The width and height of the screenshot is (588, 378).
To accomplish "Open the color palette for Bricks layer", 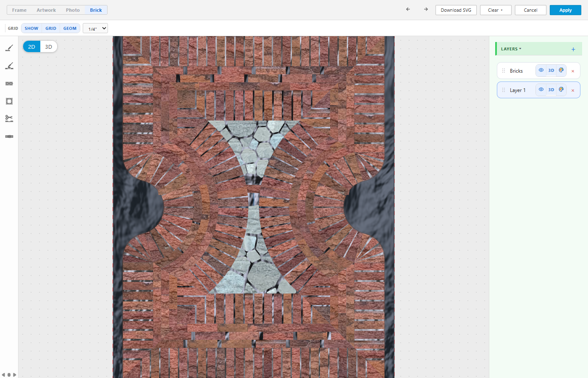I will click(561, 70).
